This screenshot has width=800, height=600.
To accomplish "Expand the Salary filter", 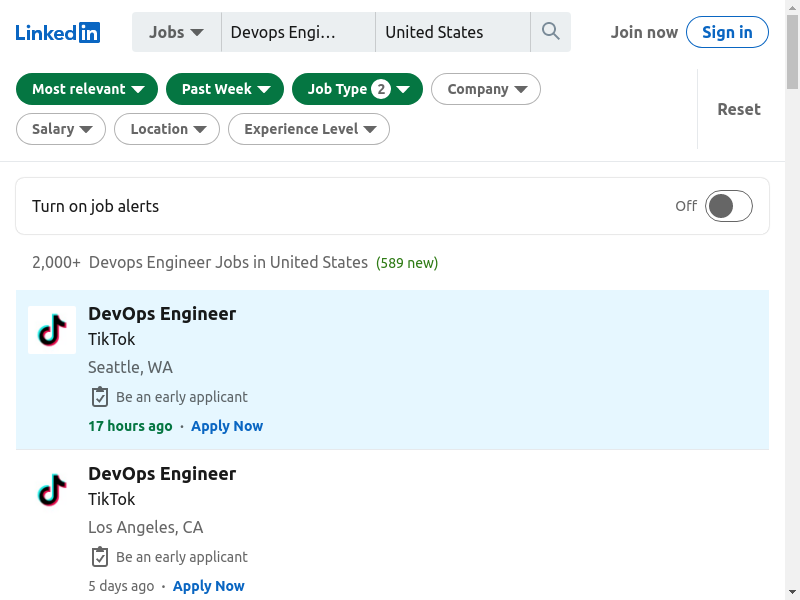I will 61,129.
